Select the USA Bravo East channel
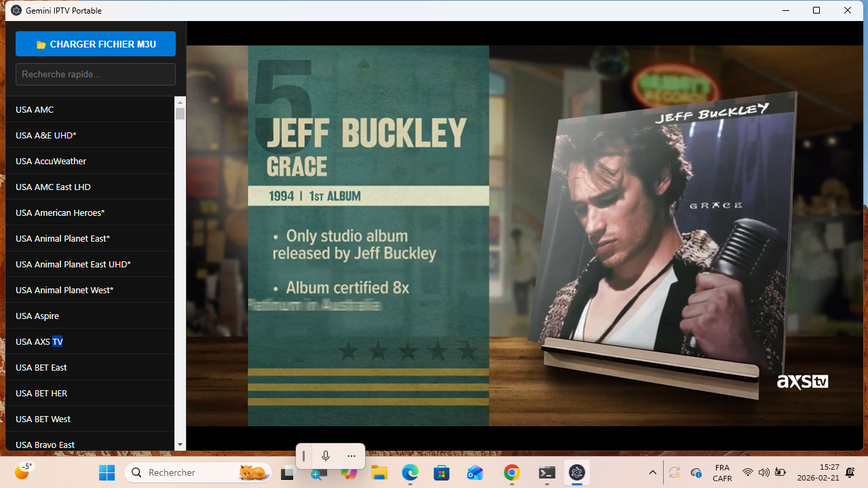 coord(90,441)
